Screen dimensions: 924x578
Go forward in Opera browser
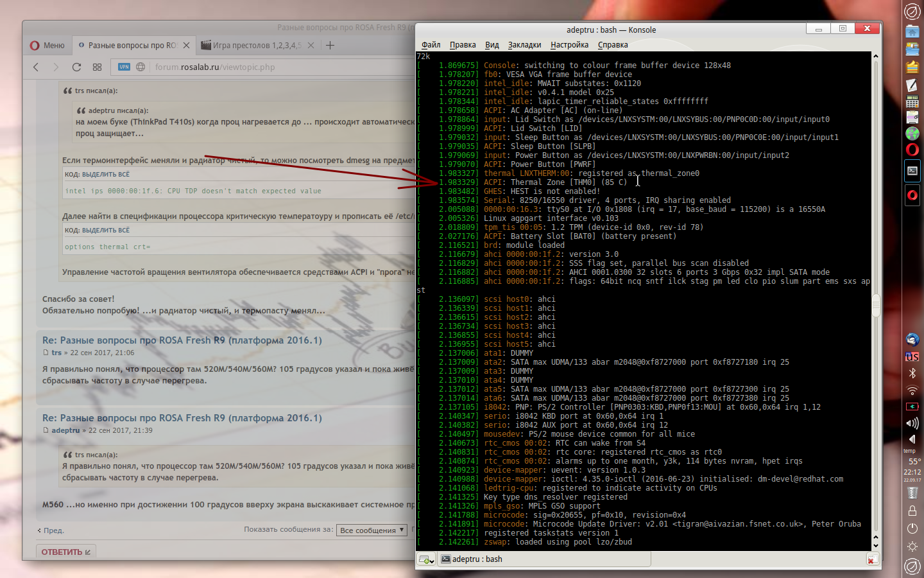56,67
